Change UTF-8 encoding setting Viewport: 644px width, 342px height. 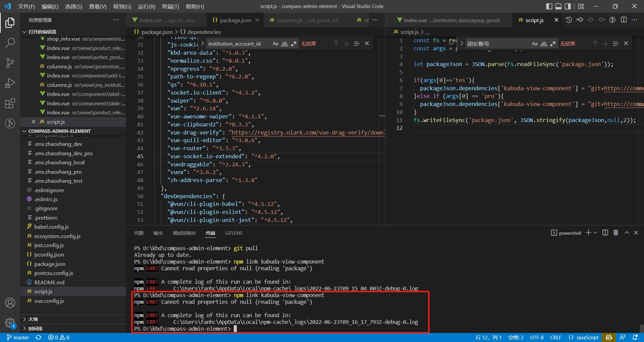(537, 337)
